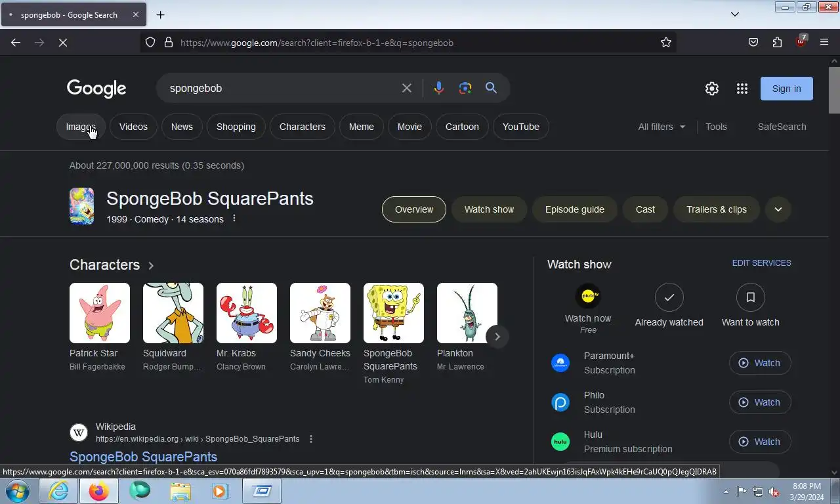Open SpongeBob SquarePants Wikipedia link
The image size is (840, 504).
point(143,457)
